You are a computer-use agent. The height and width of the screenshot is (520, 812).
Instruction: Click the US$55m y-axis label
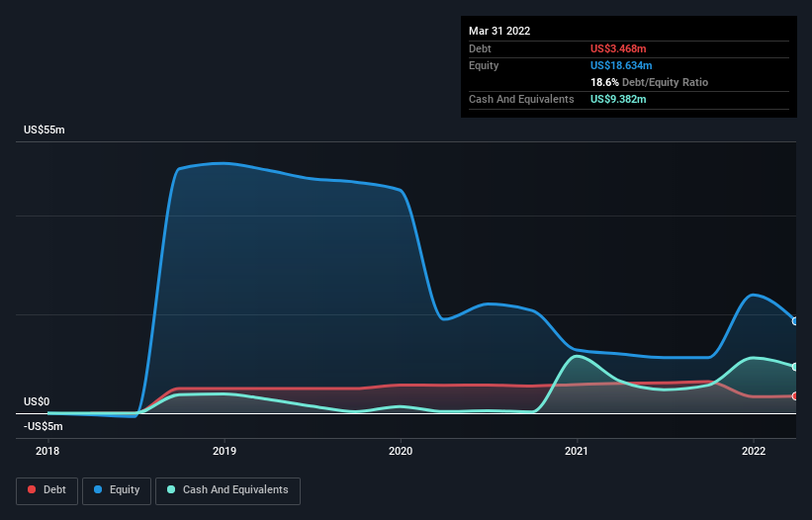tap(45, 130)
